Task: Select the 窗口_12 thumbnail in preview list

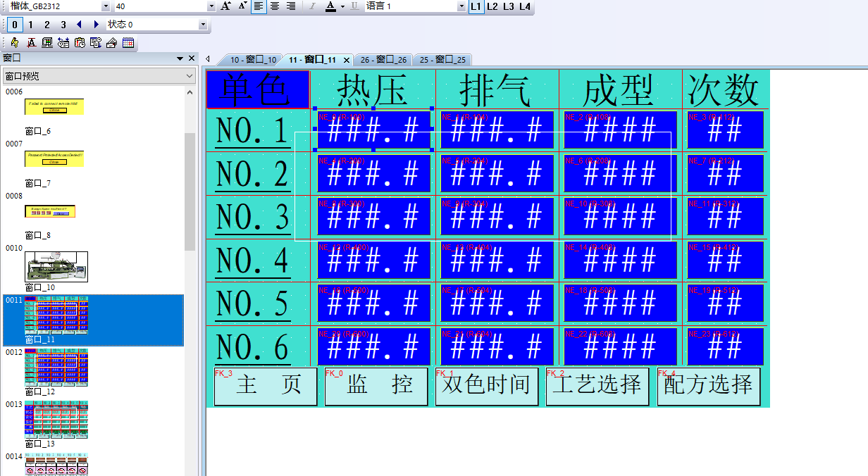Action: pos(56,367)
